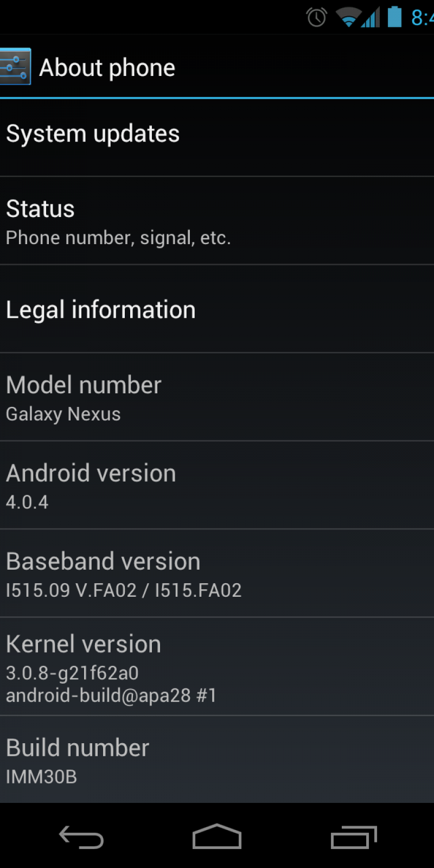Tap the Build number entry
Image resolution: width=434 pixels, height=868 pixels.
pos(217,759)
